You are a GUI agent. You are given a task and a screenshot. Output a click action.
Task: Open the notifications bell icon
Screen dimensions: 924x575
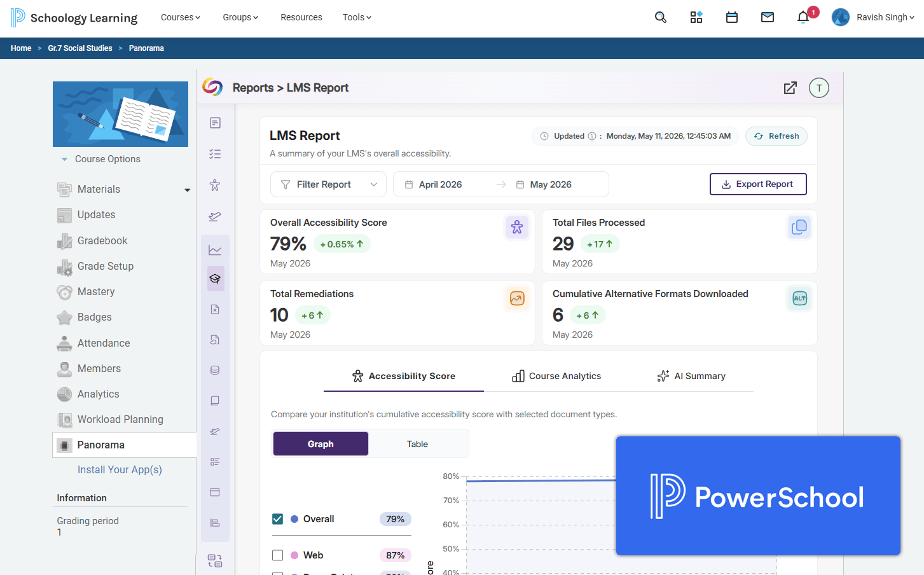(803, 17)
